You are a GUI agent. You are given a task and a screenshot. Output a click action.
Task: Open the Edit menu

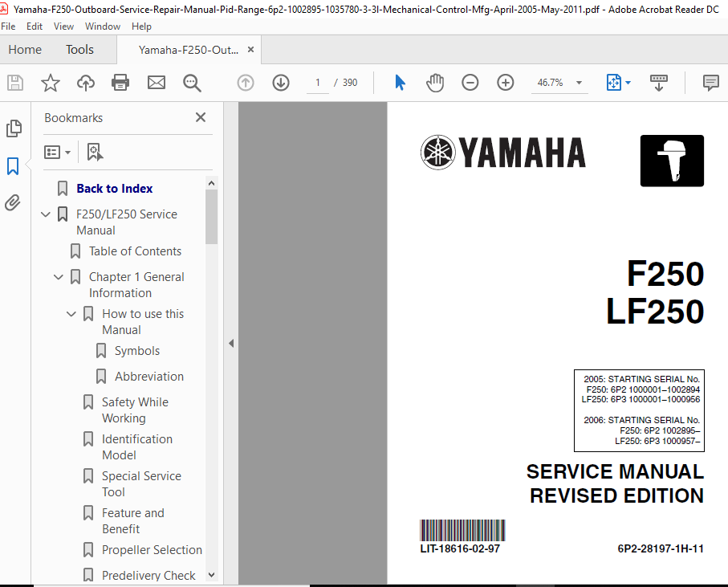point(35,26)
